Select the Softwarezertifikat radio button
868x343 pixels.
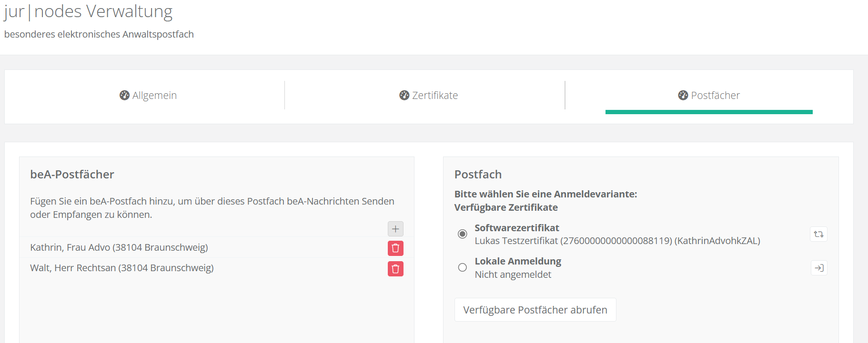[x=462, y=234]
